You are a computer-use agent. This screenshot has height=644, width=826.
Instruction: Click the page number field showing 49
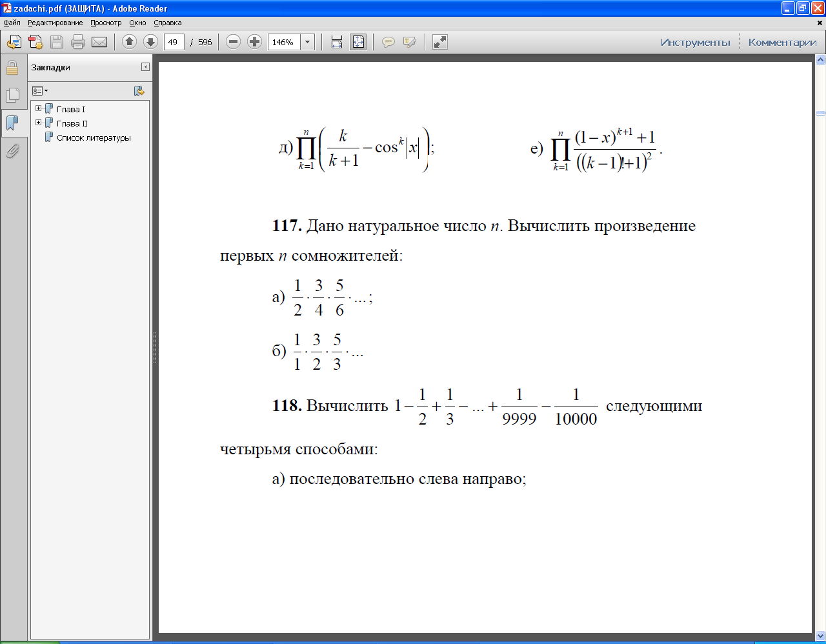click(x=174, y=42)
